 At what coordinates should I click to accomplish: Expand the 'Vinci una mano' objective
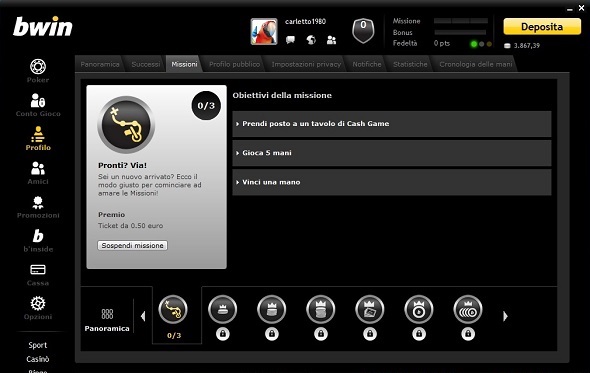pyautogui.click(x=392, y=182)
